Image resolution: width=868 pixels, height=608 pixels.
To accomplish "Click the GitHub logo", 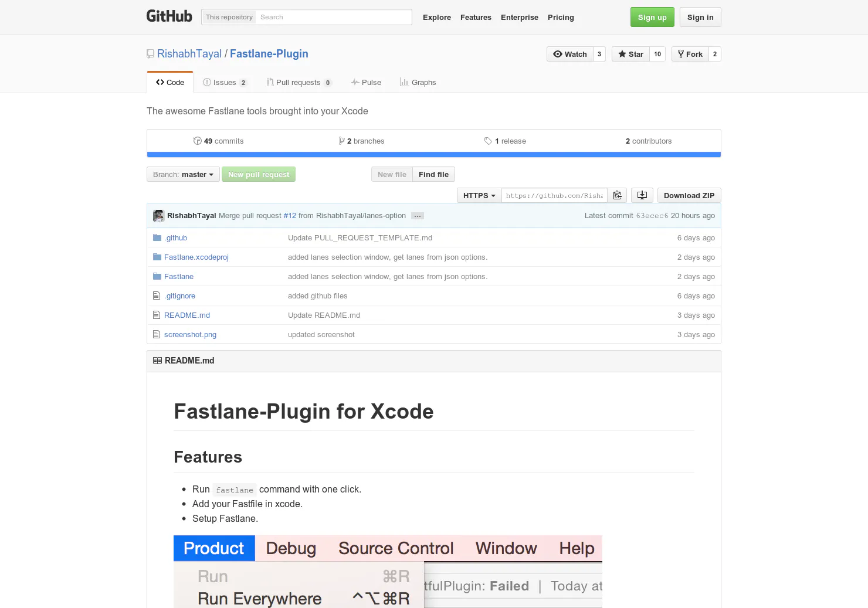I will pyautogui.click(x=169, y=16).
